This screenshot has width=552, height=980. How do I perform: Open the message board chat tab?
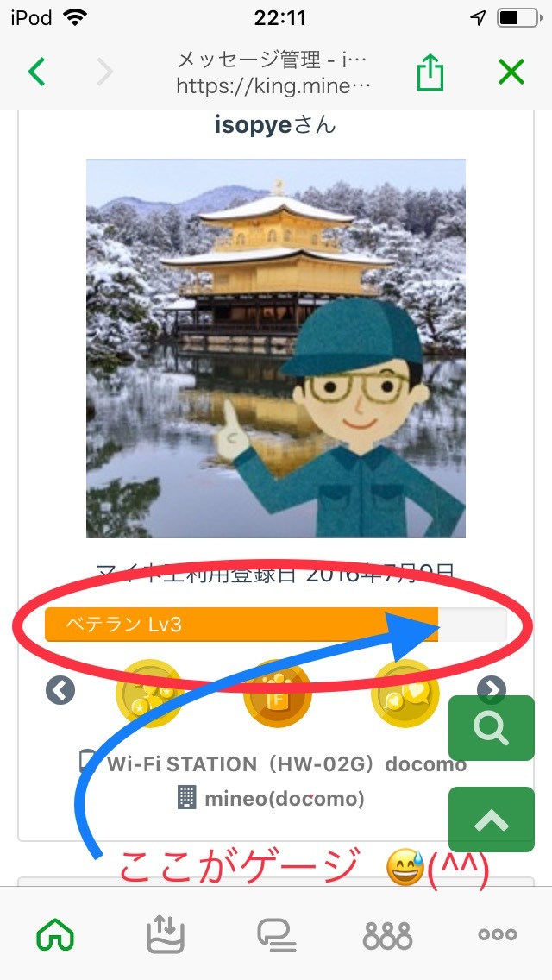276,935
